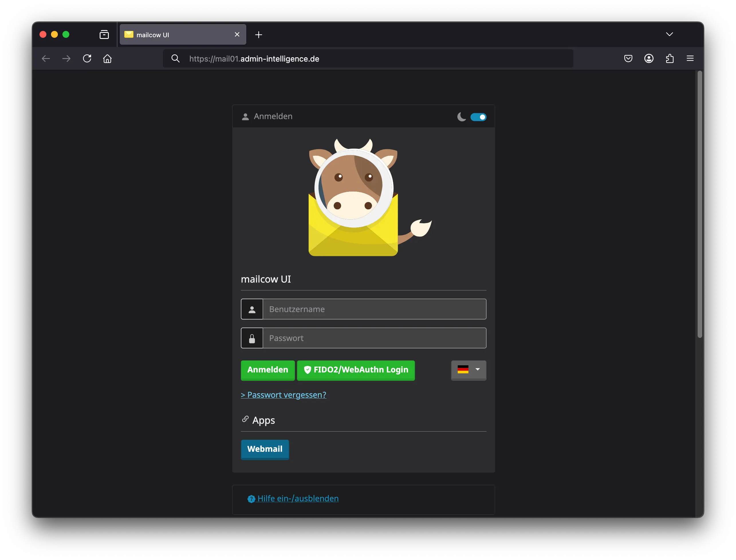
Task: Open the extensions puzzle icon
Action: pyautogui.click(x=669, y=59)
